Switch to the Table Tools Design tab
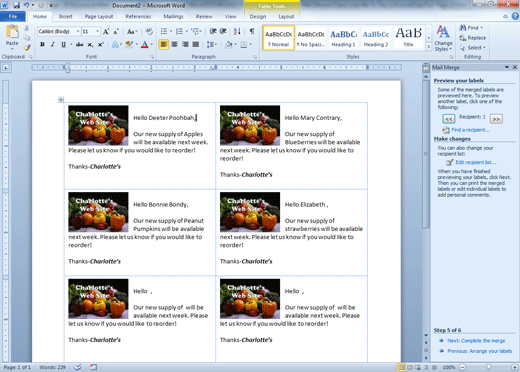The height and width of the screenshot is (372, 520). tap(258, 16)
